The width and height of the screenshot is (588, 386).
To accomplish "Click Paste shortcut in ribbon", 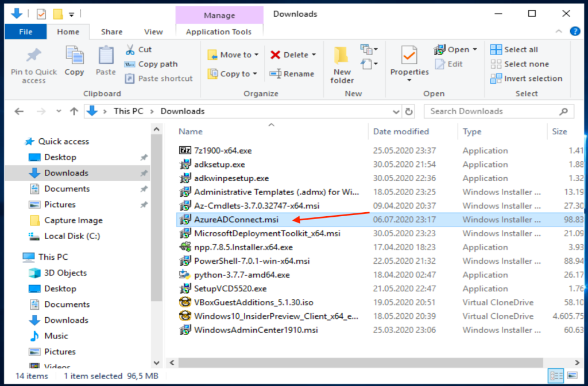I will click(158, 79).
